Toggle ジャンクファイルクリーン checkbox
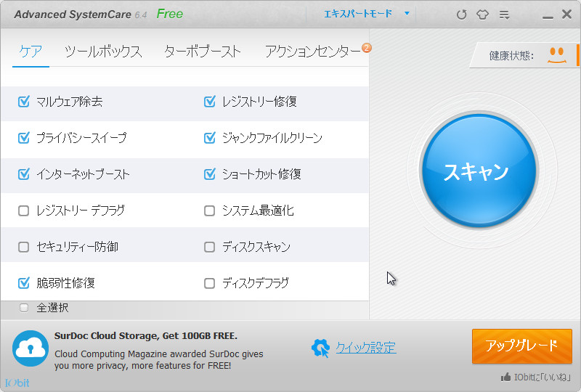This screenshot has width=581, height=392. (x=210, y=138)
